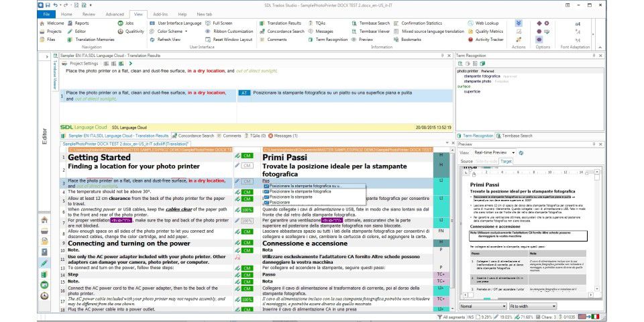Open the Welcome view from ribbon
Screen dimensions: 644x322
coord(52,23)
